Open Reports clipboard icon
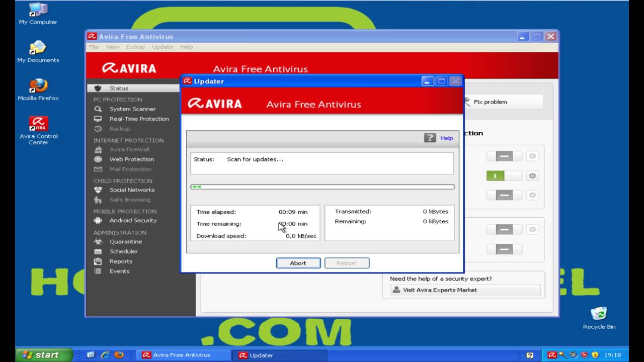The height and width of the screenshot is (362, 644). 98,261
